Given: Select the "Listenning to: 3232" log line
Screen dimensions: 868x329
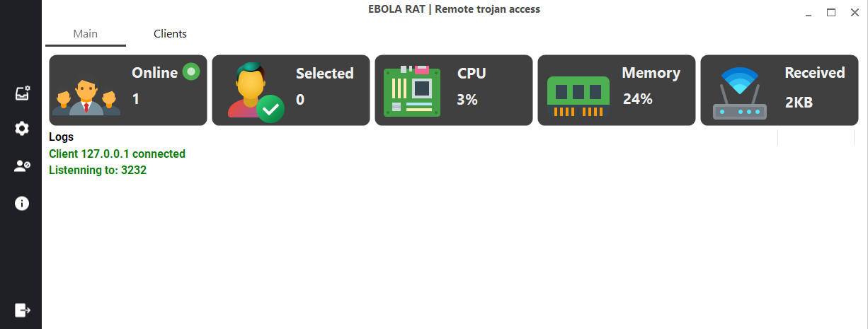Looking at the screenshot, I should point(98,170).
